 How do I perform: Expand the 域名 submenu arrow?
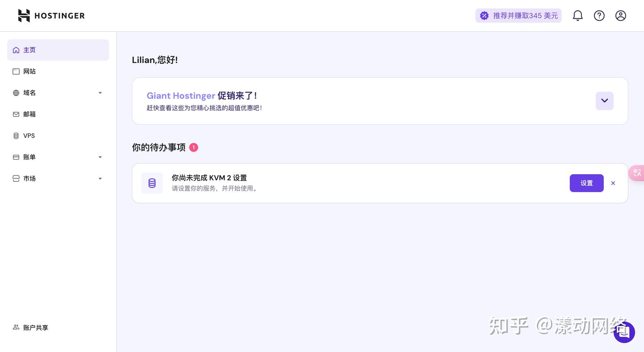(100, 93)
